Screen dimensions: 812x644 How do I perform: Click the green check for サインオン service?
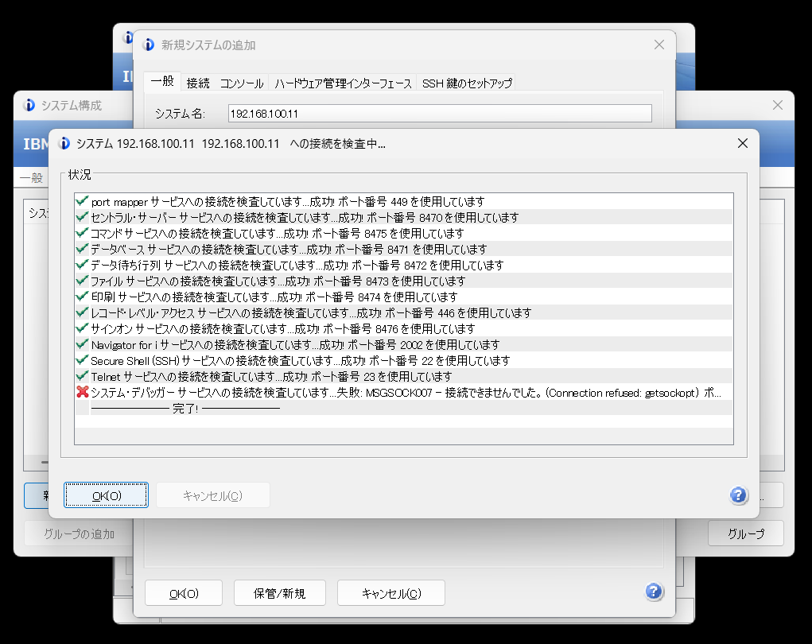pyautogui.click(x=82, y=328)
